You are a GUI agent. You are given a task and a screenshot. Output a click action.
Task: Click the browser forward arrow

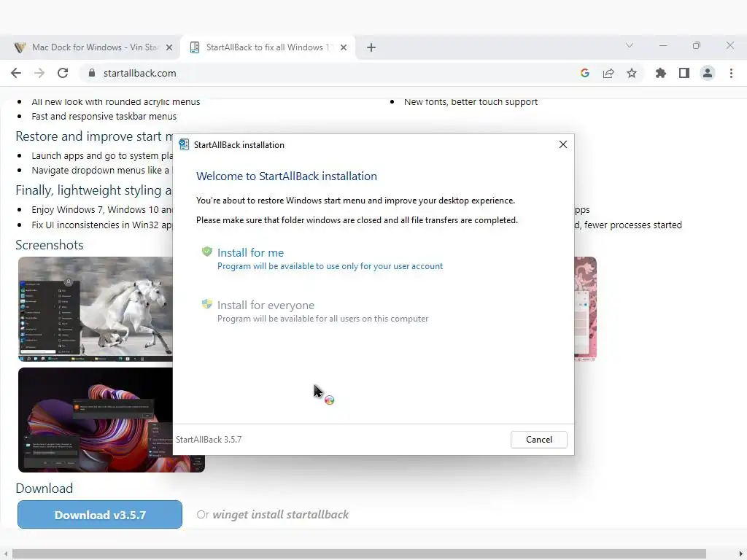pos(39,73)
